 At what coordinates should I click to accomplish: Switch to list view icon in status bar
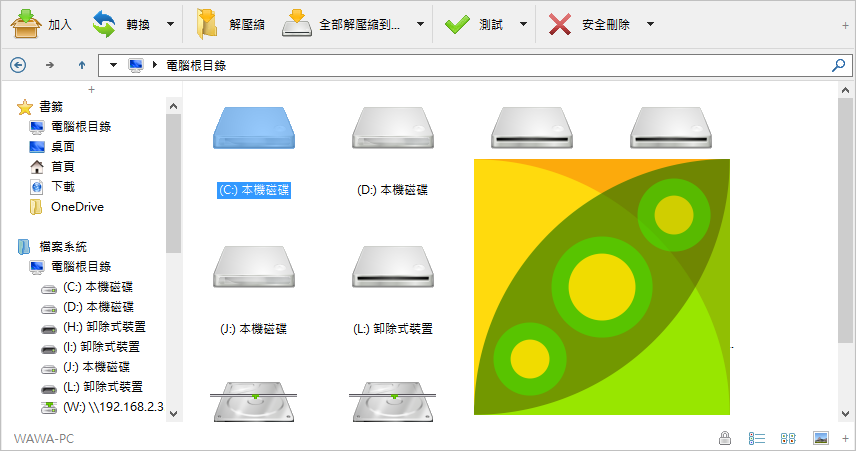(757, 438)
